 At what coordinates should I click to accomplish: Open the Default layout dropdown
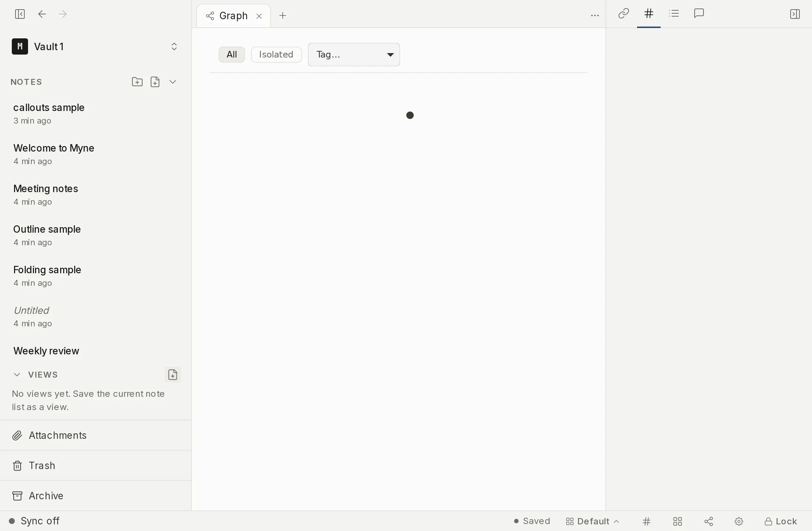(x=592, y=521)
